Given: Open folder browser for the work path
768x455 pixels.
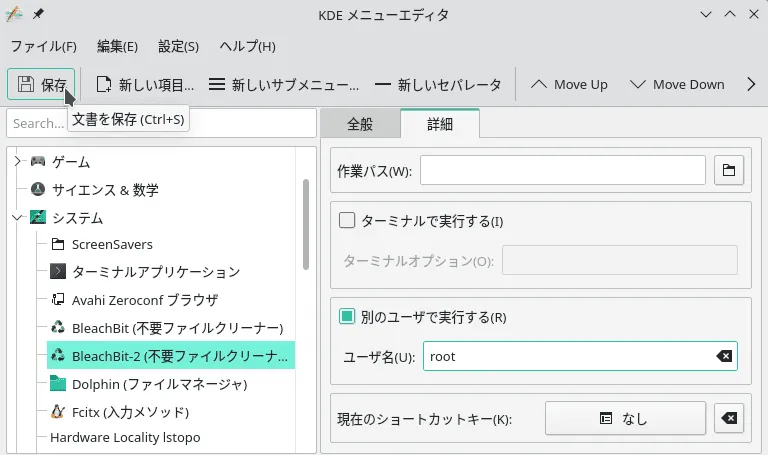Looking at the screenshot, I should point(730,171).
